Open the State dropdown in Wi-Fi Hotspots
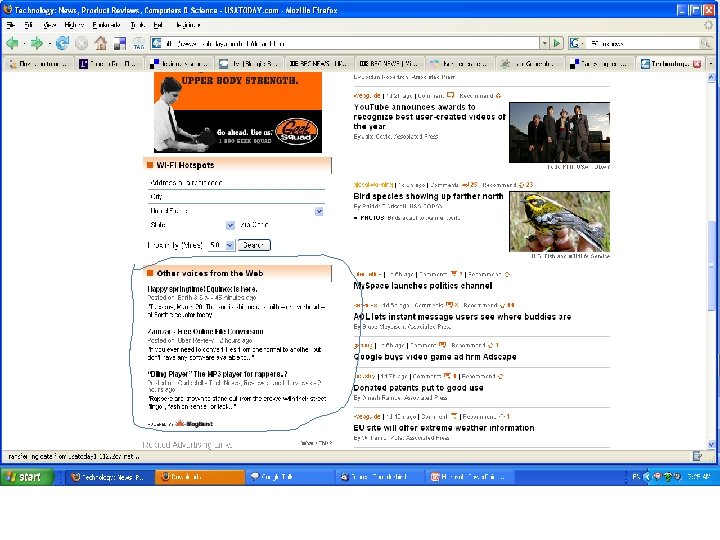The width and height of the screenshot is (720, 540). click(231, 225)
